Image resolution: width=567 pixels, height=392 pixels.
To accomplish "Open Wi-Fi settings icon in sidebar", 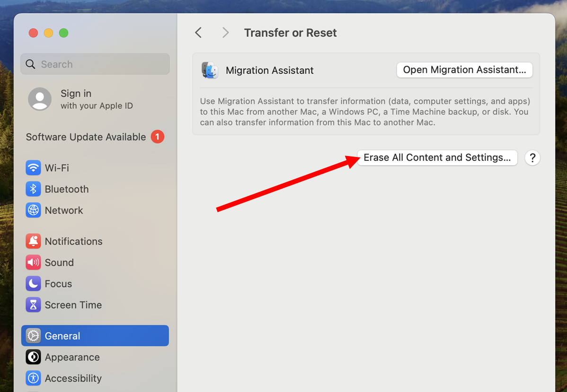I will 33,168.
